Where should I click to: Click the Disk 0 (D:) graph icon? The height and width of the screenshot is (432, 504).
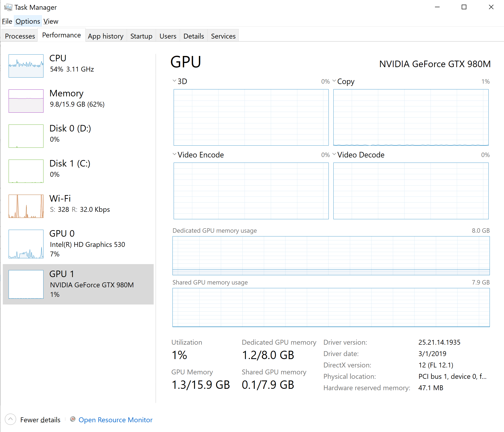point(26,136)
